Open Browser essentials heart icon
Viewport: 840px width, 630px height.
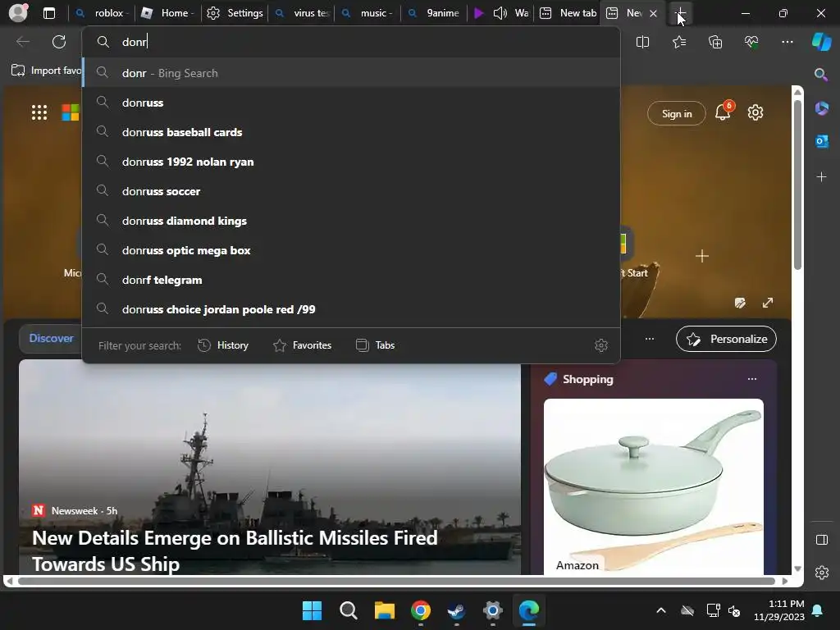tap(751, 42)
